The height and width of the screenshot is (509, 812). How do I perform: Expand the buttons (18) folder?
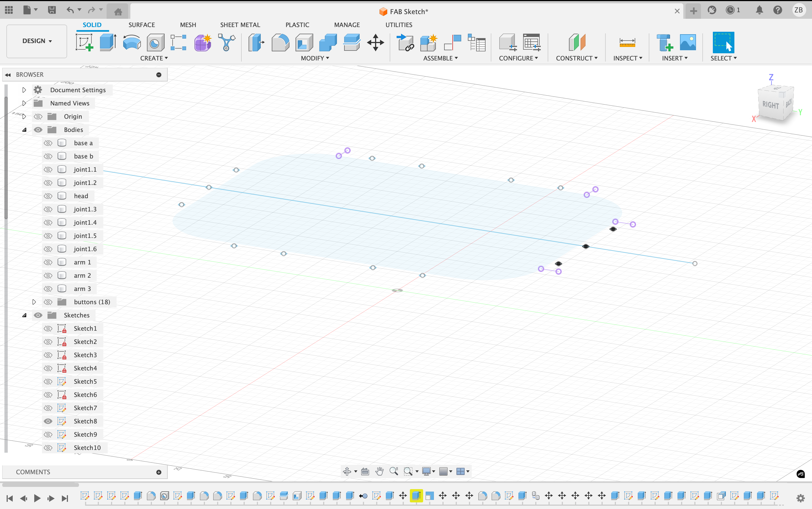(x=34, y=302)
